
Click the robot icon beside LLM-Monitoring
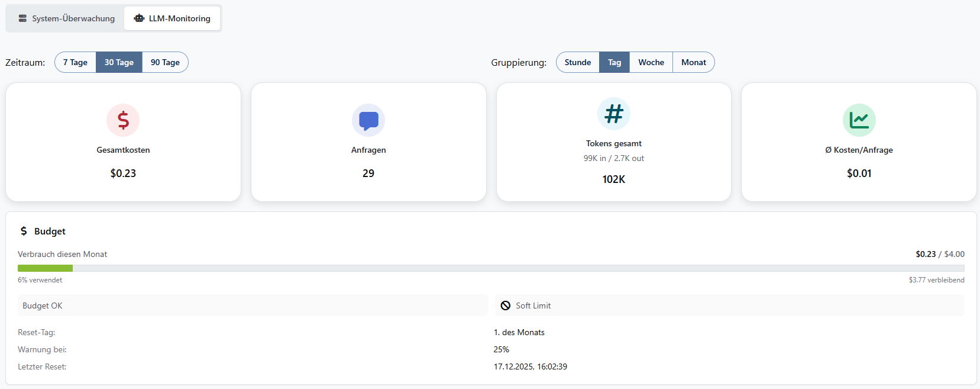coord(139,18)
